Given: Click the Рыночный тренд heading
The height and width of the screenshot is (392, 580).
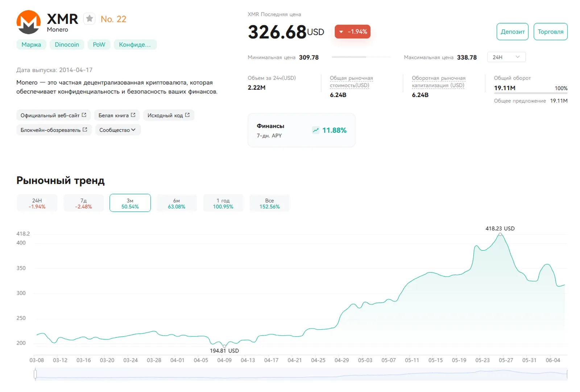Looking at the screenshot, I should [x=61, y=180].
